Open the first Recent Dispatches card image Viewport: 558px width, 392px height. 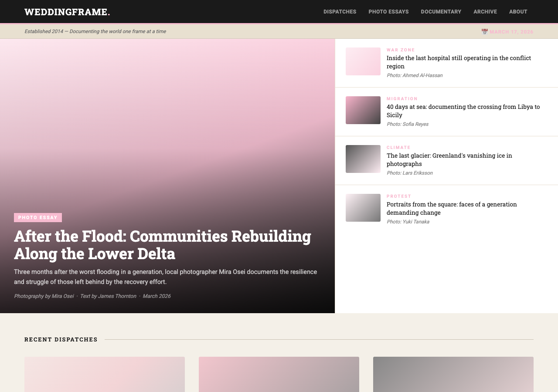coord(105,375)
